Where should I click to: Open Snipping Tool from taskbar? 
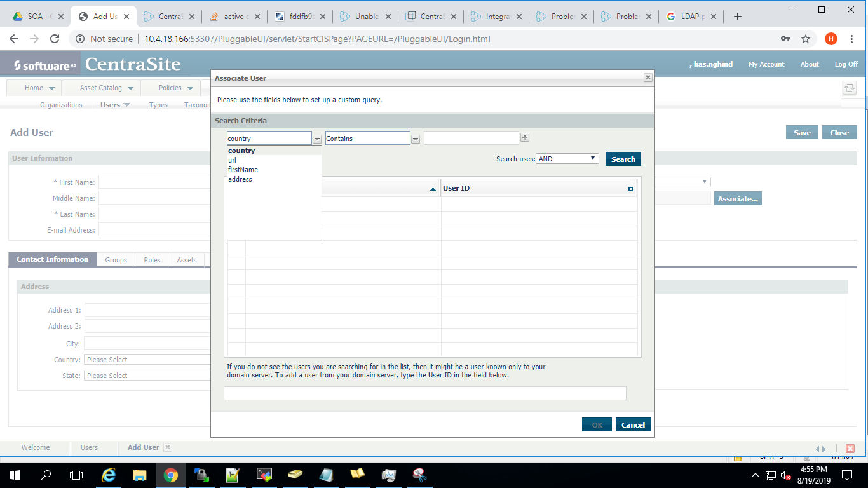[x=419, y=475]
